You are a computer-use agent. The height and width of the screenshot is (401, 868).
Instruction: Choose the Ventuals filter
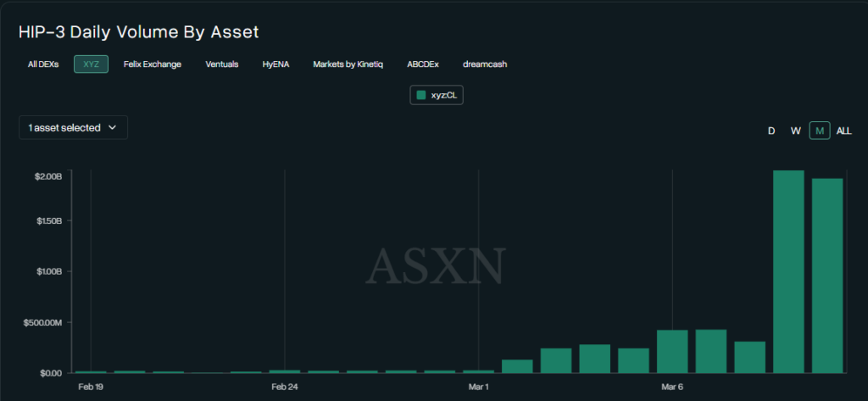click(222, 64)
